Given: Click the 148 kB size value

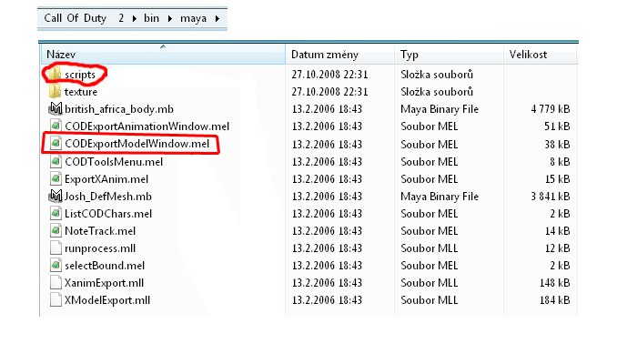Looking at the screenshot, I should 555,283.
